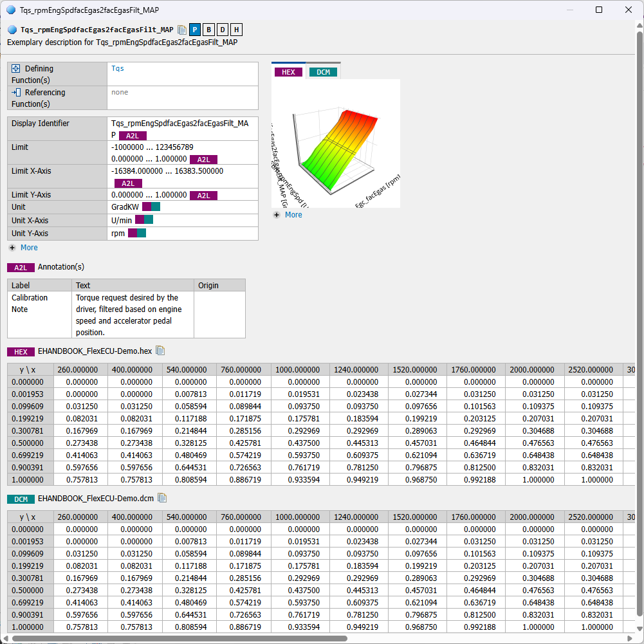Click the Origin column header in annotations
Image resolution: width=644 pixels, height=644 pixels.
pyautogui.click(x=219, y=285)
